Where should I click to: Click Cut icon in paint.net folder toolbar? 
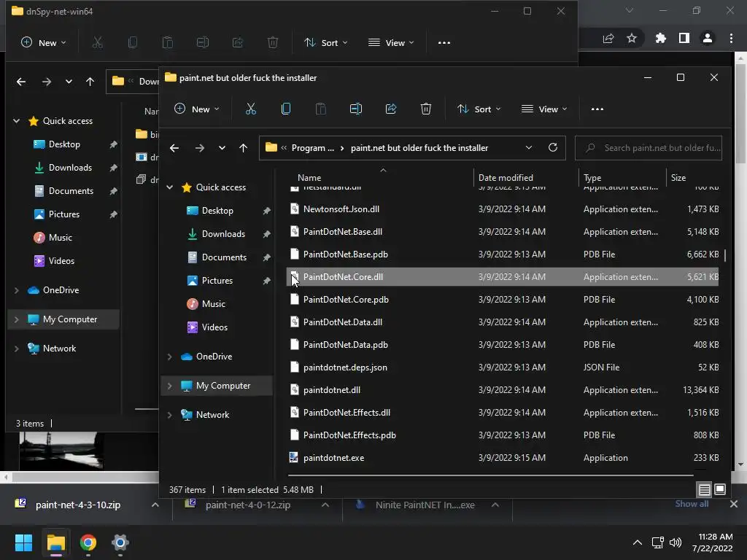coord(251,109)
